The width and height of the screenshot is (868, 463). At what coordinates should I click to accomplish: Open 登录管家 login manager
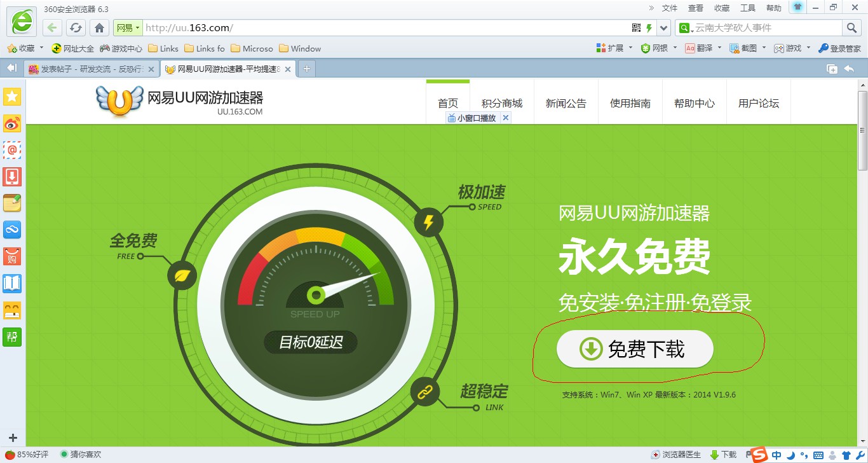pos(839,48)
